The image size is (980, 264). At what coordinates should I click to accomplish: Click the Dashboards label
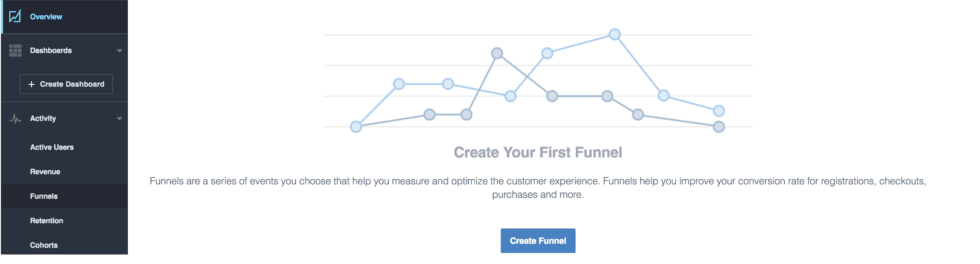51,51
